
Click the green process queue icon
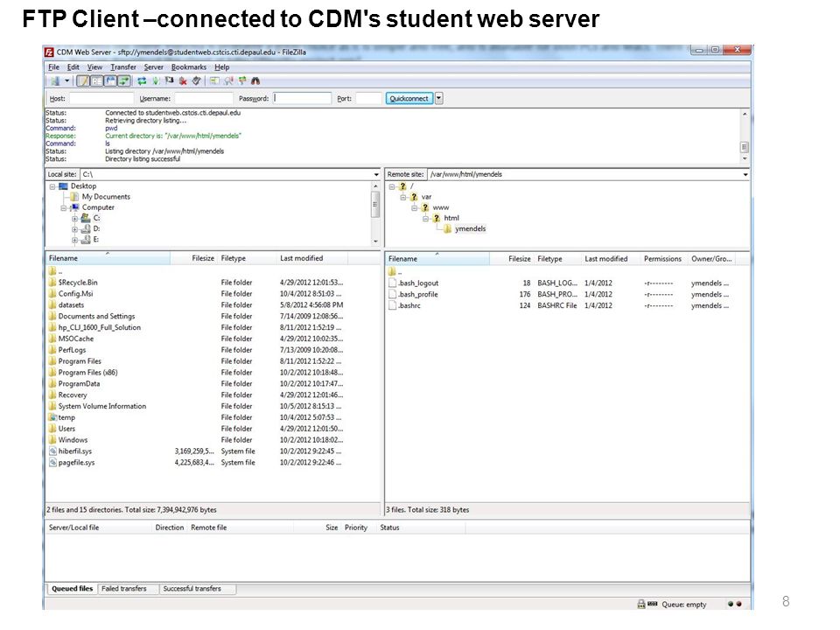tap(156, 80)
